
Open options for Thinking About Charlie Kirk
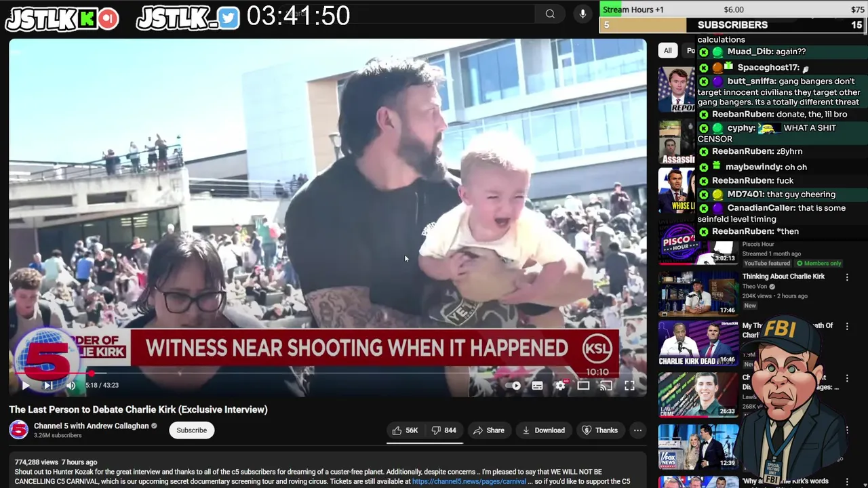click(847, 277)
